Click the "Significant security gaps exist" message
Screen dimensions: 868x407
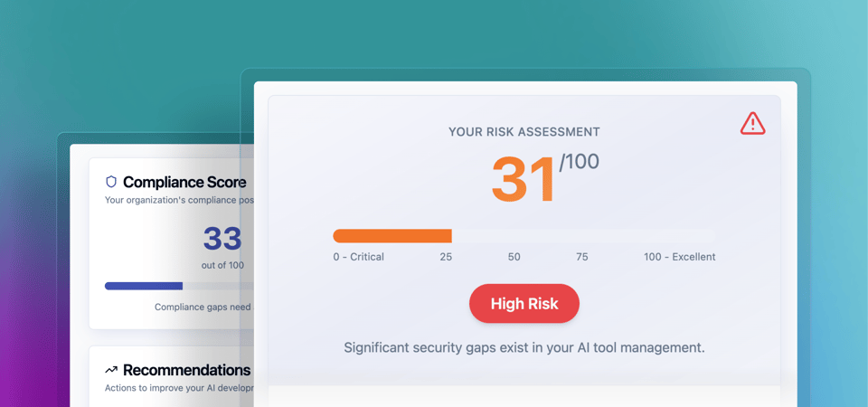click(x=524, y=347)
